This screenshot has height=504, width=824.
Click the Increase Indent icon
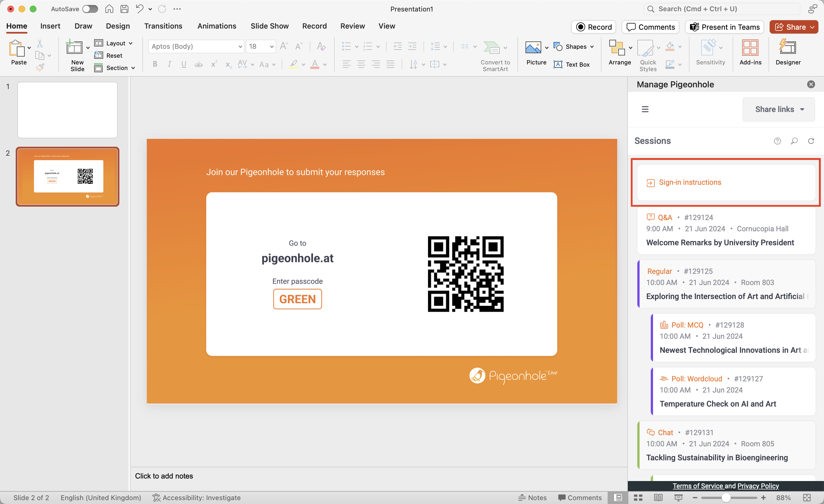tap(412, 46)
